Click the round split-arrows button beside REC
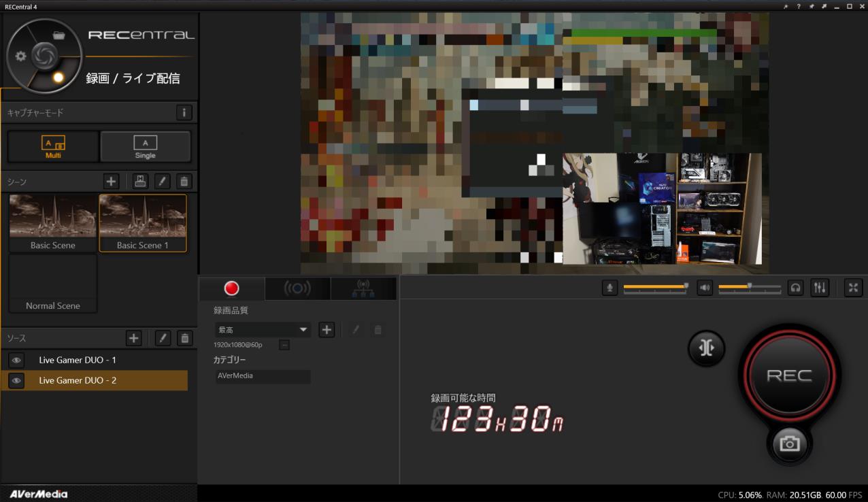 (x=706, y=348)
